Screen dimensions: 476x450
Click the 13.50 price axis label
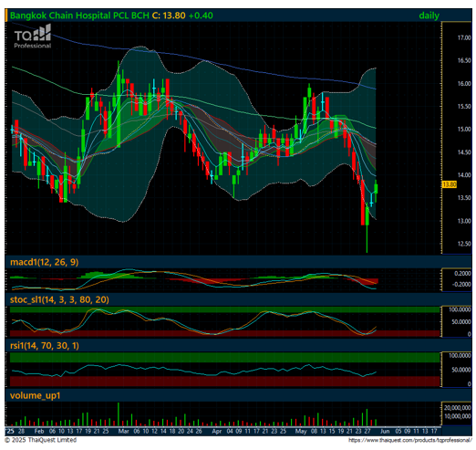coord(464,198)
